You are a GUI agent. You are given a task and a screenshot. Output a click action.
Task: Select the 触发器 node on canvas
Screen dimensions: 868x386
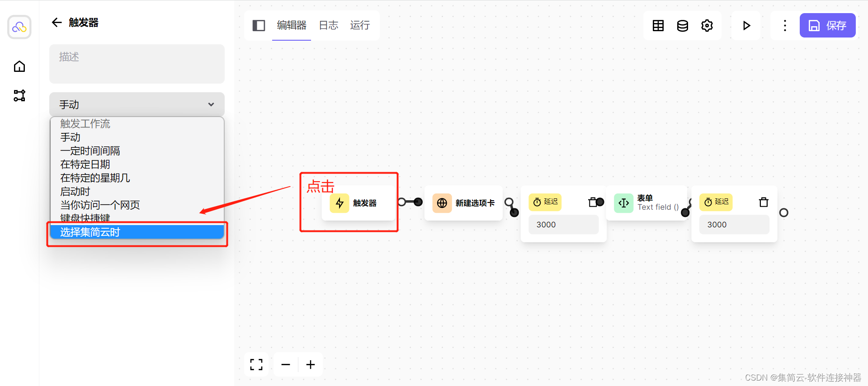point(359,203)
